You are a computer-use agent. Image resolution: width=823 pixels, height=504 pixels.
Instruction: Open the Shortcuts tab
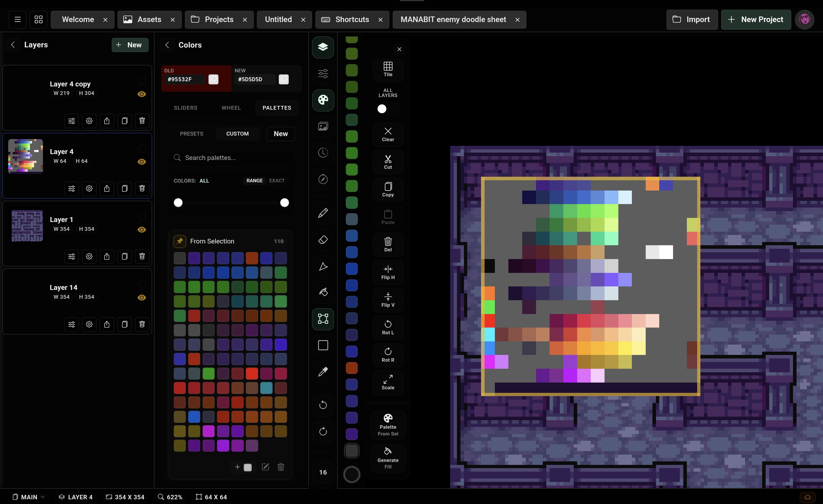point(352,19)
